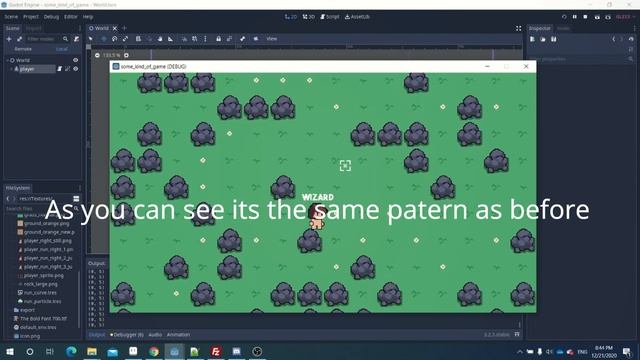Focus the Filter properties field in Inspector
This screenshot has height=360, width=640.
[x=581, y=59]
